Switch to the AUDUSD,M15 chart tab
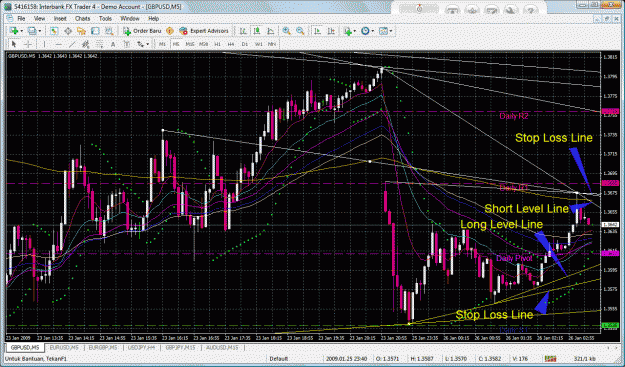 [x=222, y=348]
